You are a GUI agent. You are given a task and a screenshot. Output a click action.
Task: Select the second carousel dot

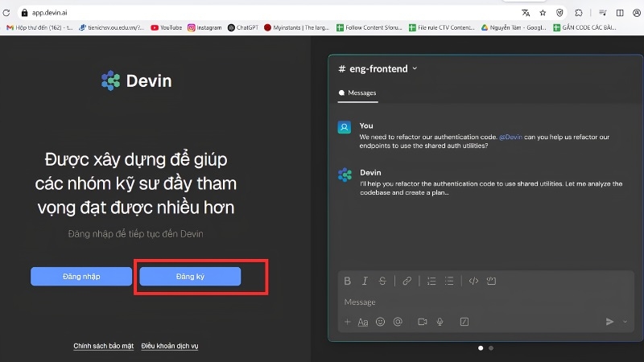click(x=491, y=348)
